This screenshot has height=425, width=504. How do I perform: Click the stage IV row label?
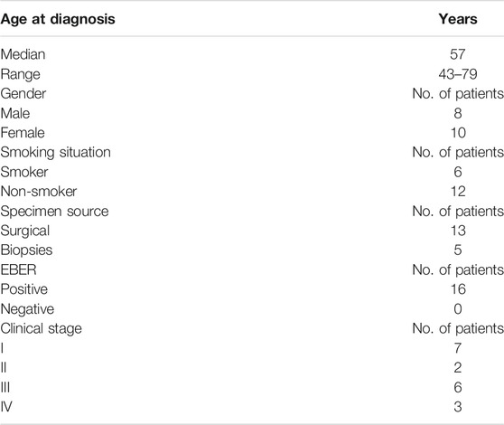(x=6, y=407)
